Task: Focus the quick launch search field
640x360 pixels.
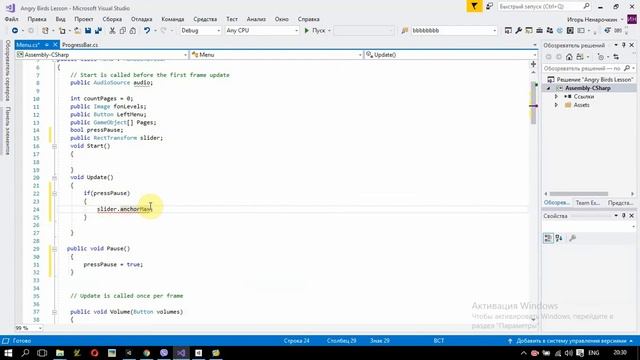Action: tap(540, 7)
